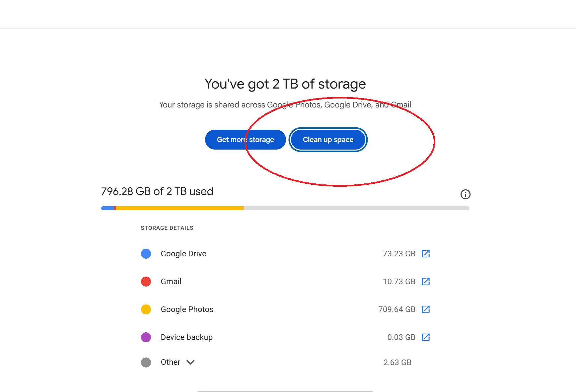The image size is (576, 392).
Task: Click the red Gmail color dot
Action: 146,282
